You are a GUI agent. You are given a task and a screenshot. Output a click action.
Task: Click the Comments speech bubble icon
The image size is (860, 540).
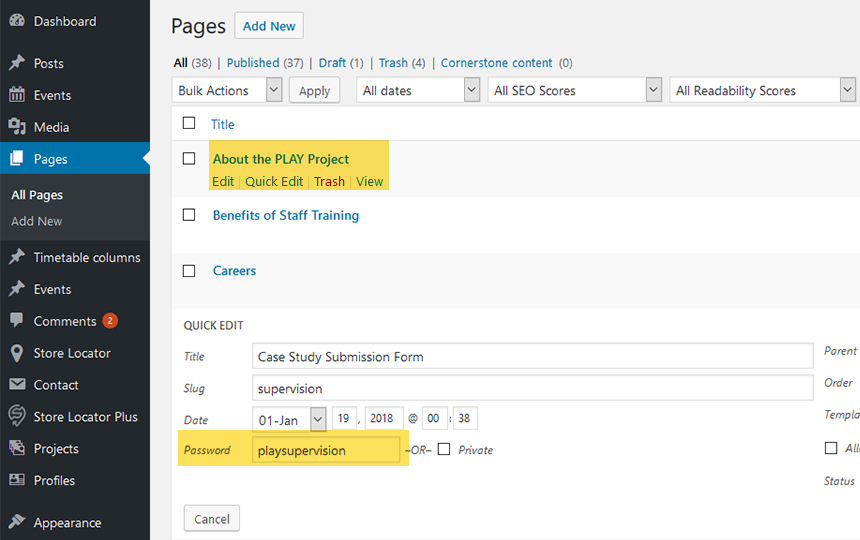[17, 320]
